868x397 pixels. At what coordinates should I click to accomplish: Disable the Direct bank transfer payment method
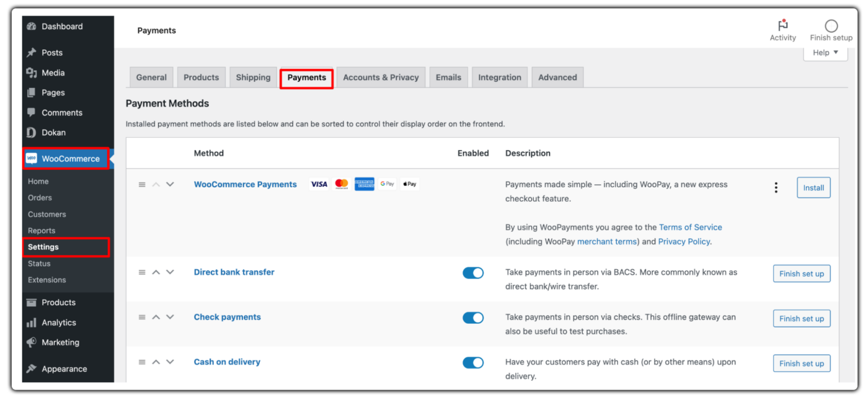click(473, 272)
